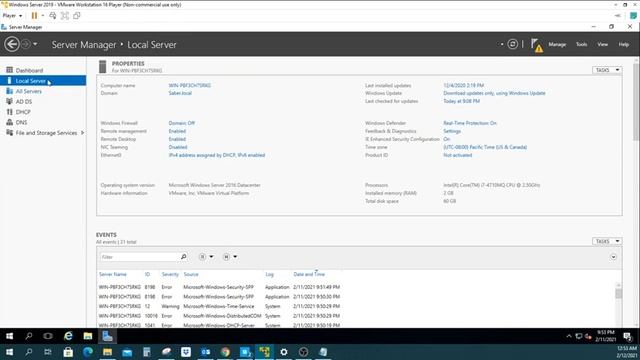Open navigation history dropdown beside forward arrow

(x=35, y=44)
